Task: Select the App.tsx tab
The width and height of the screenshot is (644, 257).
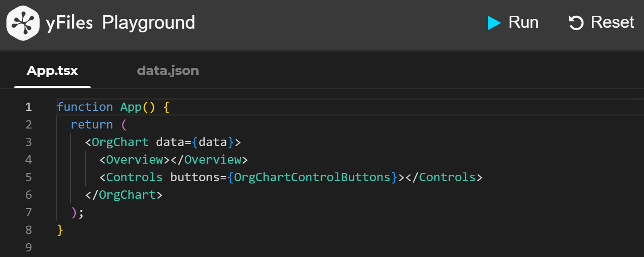Action: pos(52,71)
